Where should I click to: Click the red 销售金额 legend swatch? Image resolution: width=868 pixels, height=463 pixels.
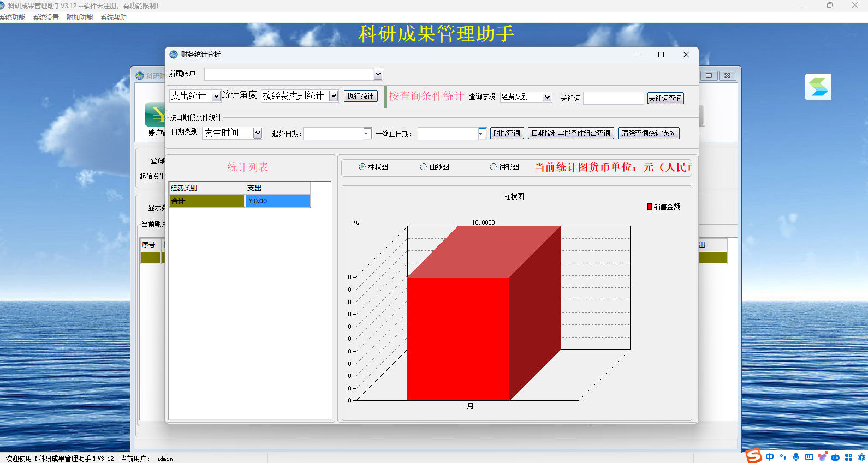[650, 207]
